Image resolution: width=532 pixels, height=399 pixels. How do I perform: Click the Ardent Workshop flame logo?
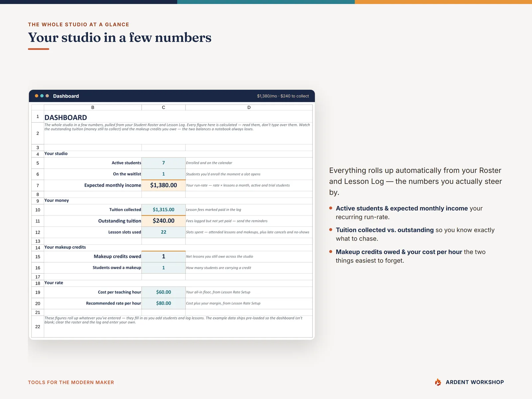(x=438, y=382)
